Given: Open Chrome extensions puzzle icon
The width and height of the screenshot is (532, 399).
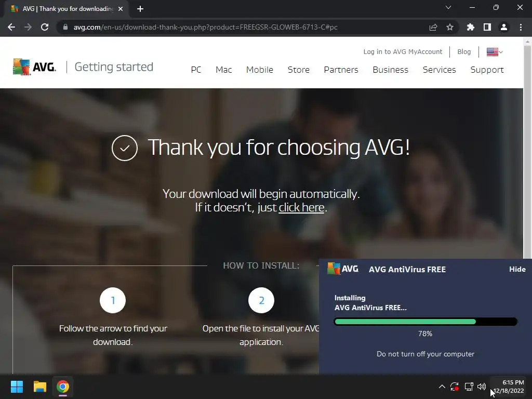Looking at the screenshot, I should click(x=471, y=27).
